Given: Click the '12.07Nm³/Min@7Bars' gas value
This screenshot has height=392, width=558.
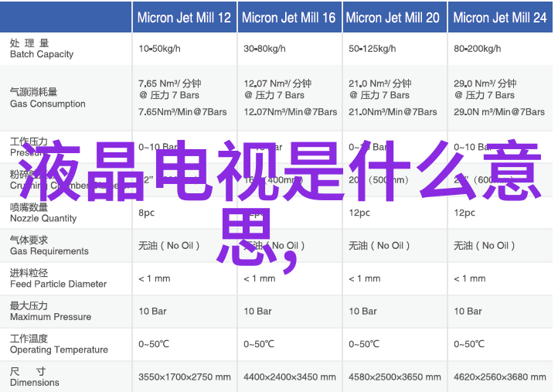Looking at the screenshot, I should point(291,112).
